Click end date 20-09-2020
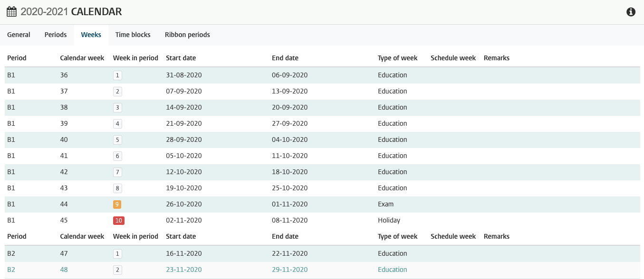The height and width of the screenshot is (279, 644). click(290, 107)
